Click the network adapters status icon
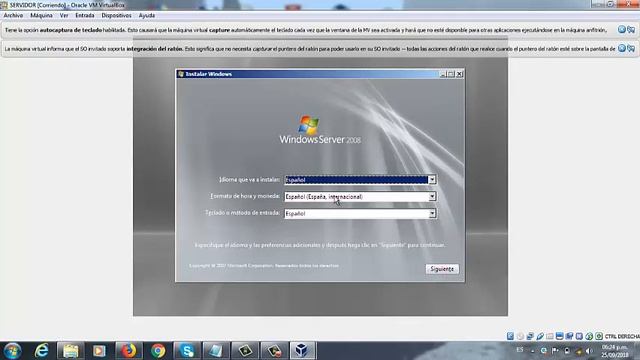The width and height of the screenshot is (640, 360). coord(530,336)
